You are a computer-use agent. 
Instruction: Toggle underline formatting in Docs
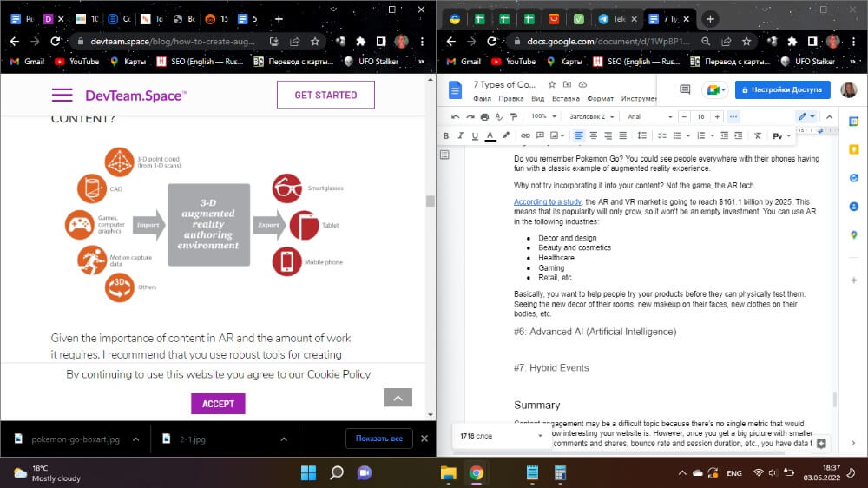[475, 135]
